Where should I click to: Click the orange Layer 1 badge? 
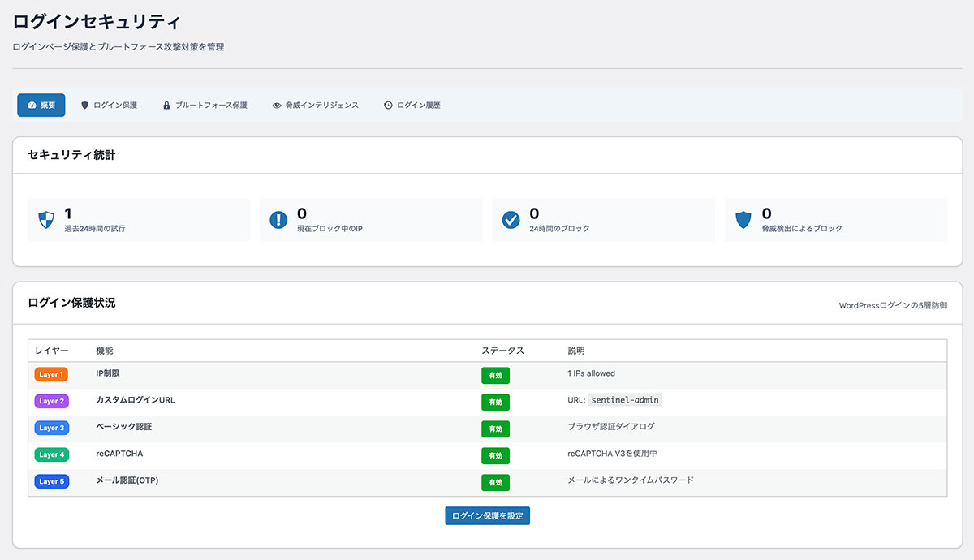pyautogui.click(x=51, y=374)
